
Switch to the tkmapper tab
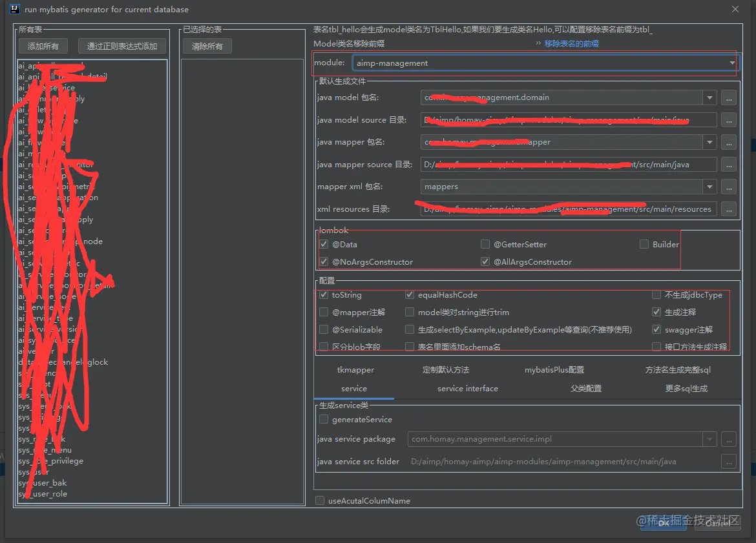(355, 369)
